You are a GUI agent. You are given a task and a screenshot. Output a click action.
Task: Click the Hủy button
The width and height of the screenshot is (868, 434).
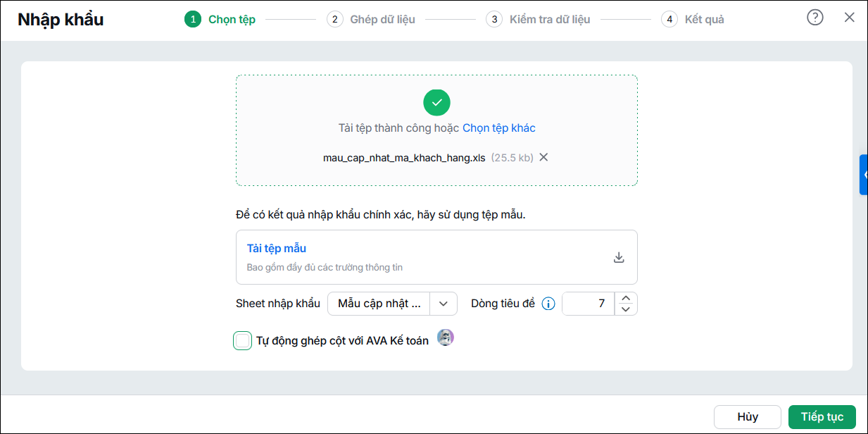747,416
